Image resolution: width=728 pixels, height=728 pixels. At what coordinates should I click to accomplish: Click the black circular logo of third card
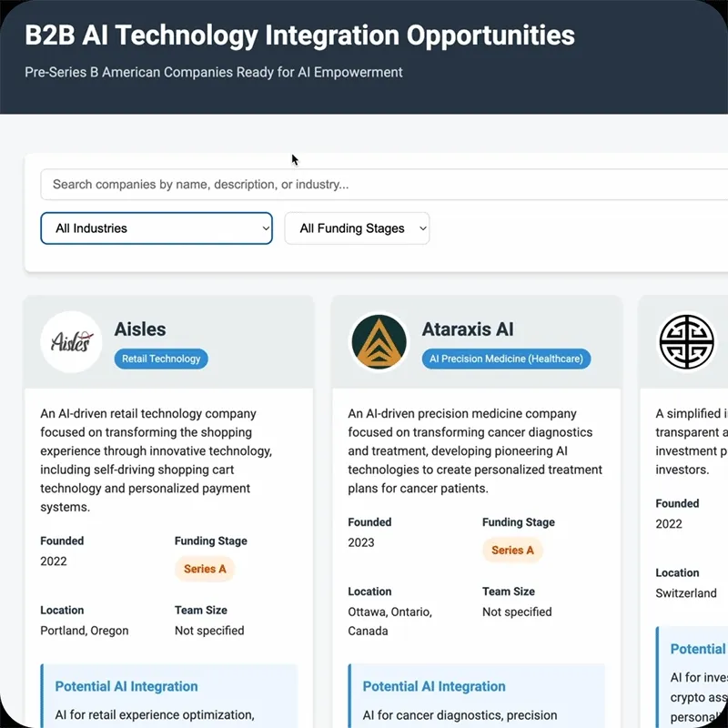(x=687, y=342)
